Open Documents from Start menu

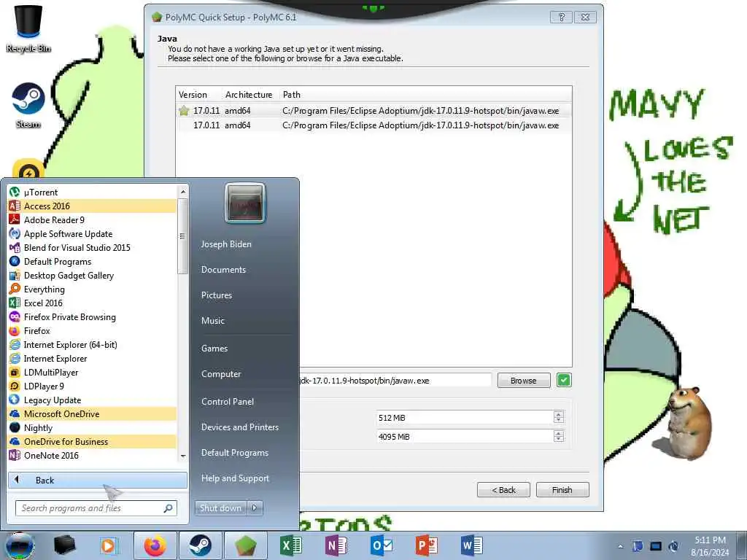point(223,270)
